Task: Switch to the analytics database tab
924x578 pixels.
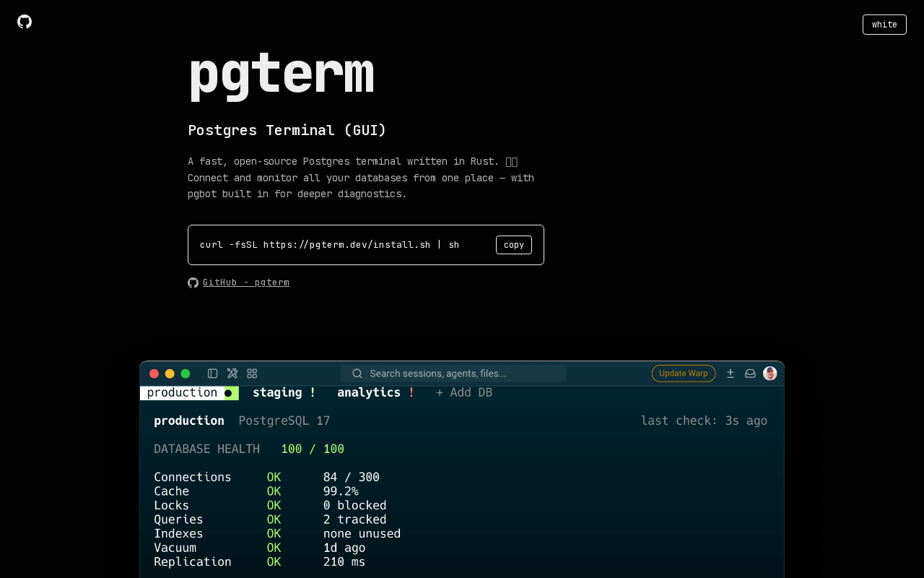Action: [x=376, y=393]
